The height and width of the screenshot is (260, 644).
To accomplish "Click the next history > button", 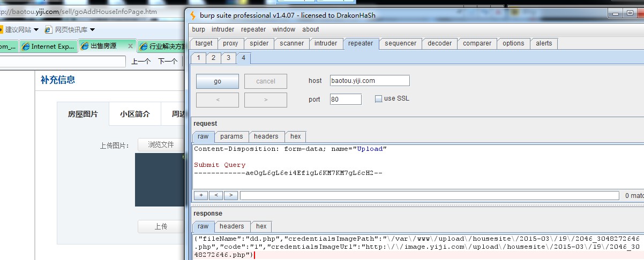I will [x=266, y=100].
